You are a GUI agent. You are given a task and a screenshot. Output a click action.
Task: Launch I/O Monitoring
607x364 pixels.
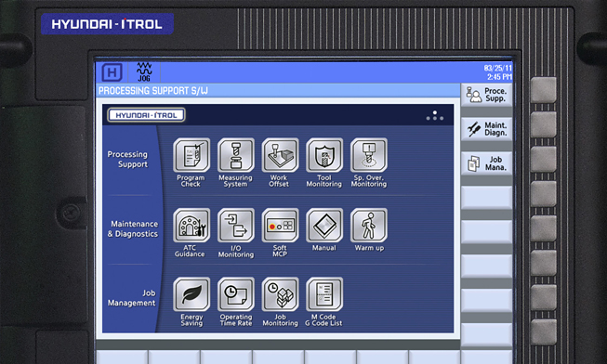click(x=236, y=225)
